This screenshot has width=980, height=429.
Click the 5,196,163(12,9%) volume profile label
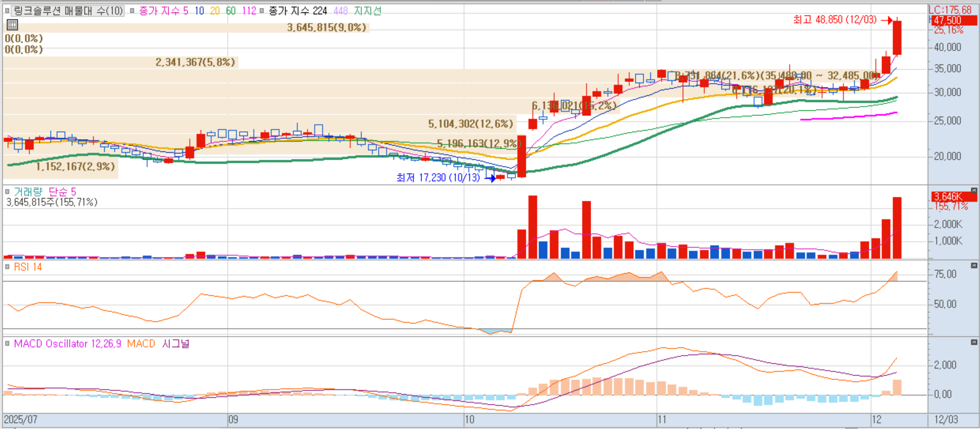[x=478, y=143]
